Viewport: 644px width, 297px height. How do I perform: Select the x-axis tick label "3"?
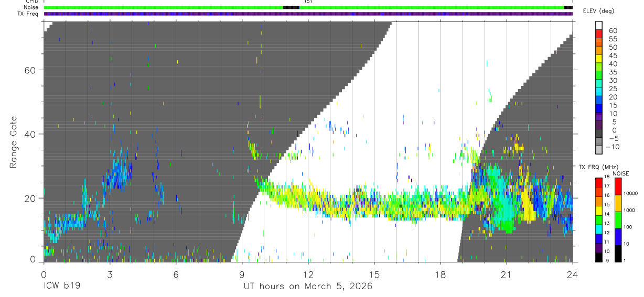[110, 274]
